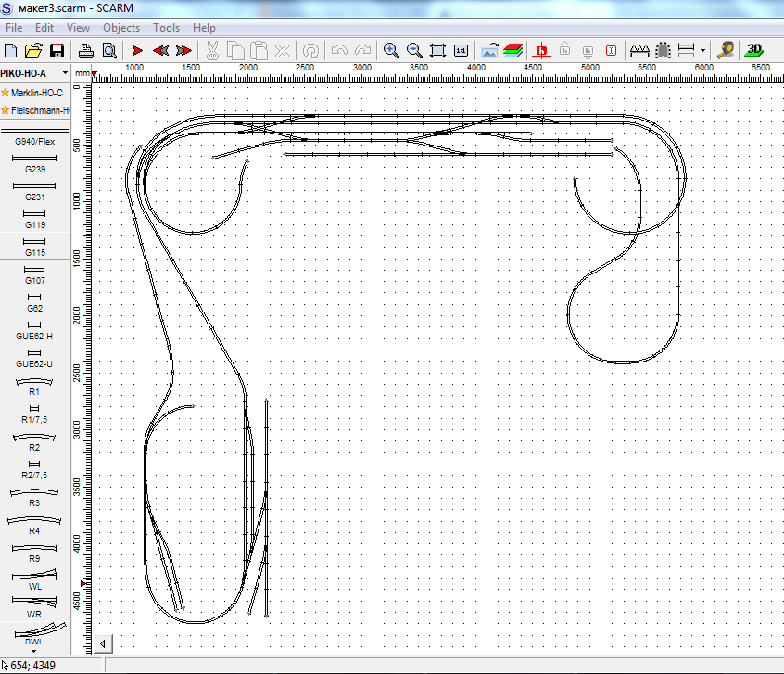Toggle the dotted tunnel icon in toolbar
784x674 pixels.
click(x=663, y=50)
